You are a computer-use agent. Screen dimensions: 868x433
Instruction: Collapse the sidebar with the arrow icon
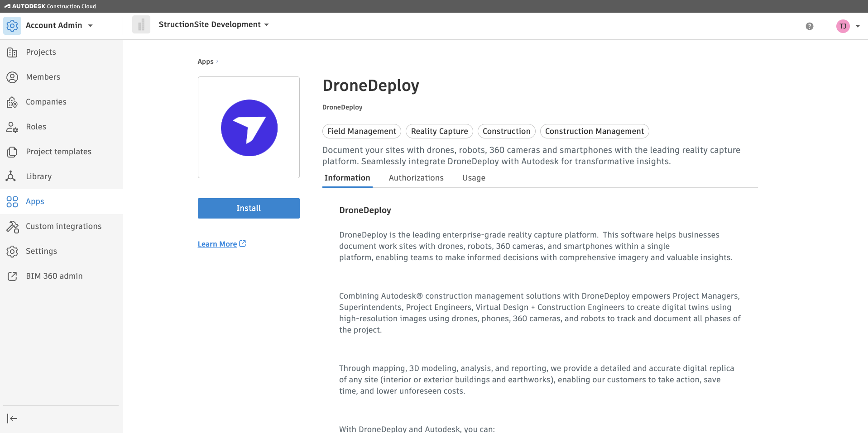pos(12,419)
